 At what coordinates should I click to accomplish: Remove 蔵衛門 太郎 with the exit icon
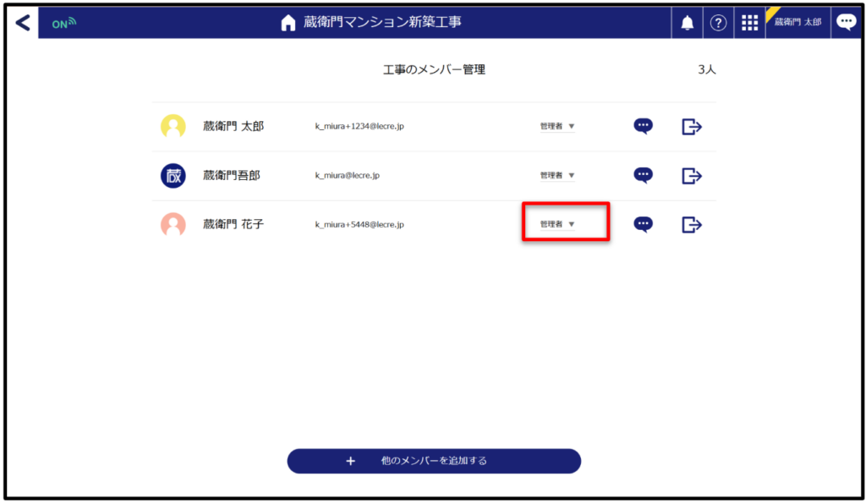(x=692, y=127)
